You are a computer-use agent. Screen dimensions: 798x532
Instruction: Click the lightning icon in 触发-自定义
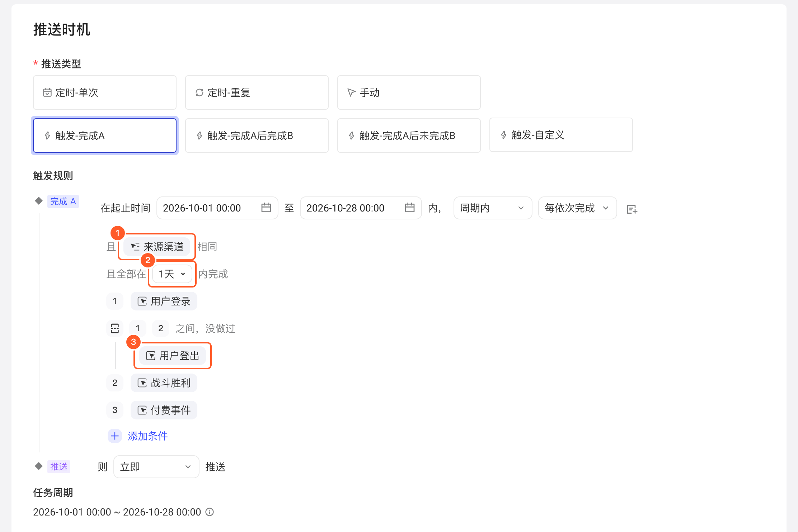coord(504,135)
